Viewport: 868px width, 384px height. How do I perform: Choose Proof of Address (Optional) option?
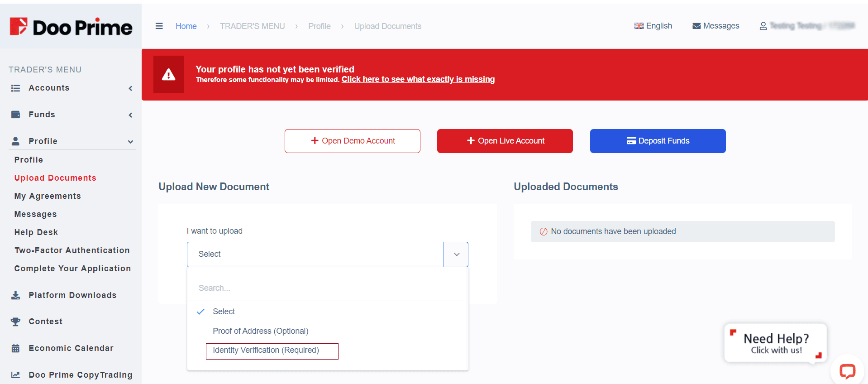click(x=261, y=331)
